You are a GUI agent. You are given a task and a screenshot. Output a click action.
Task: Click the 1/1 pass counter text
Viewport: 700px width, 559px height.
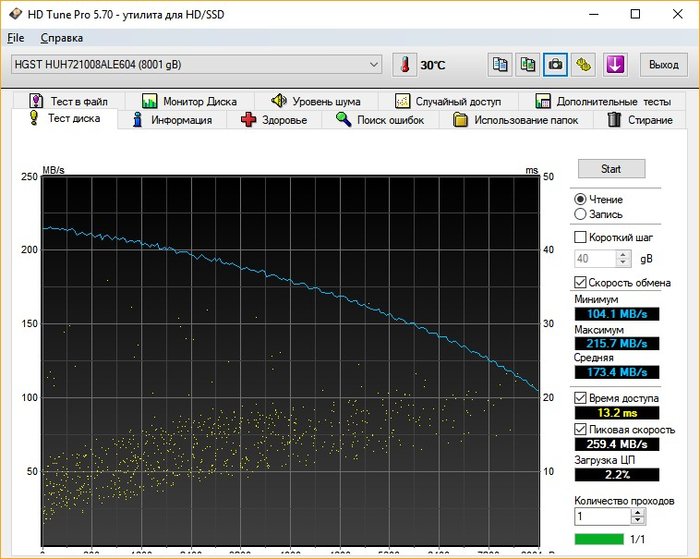coord(638,539)
